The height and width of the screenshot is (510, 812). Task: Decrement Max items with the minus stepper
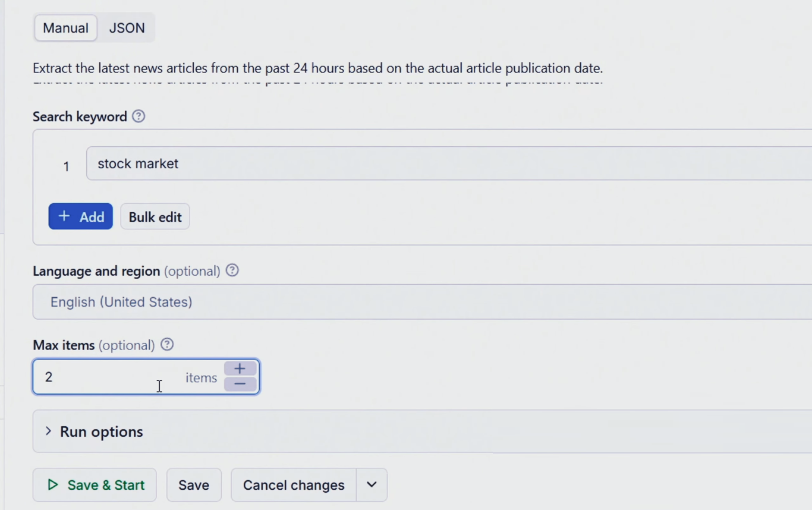pos(240,385)
